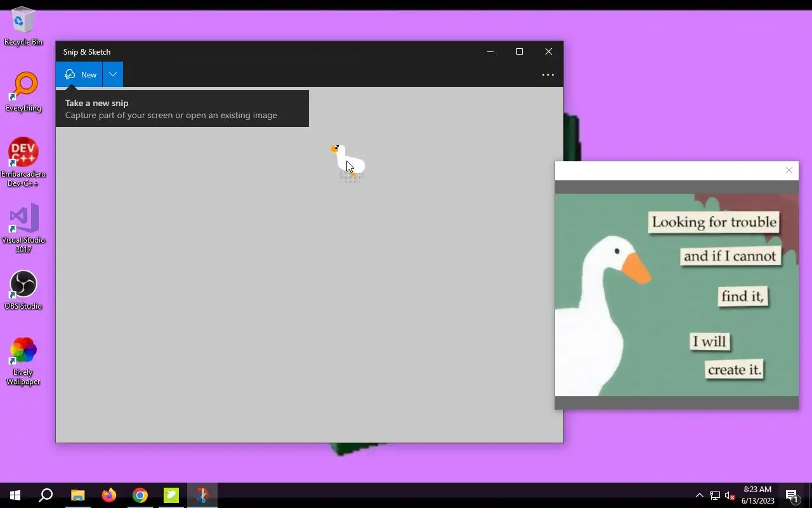The width and height of the screenshot is (812, 508).
Task: Open the See more three-dots menu
Action: [x=548, y=75]
